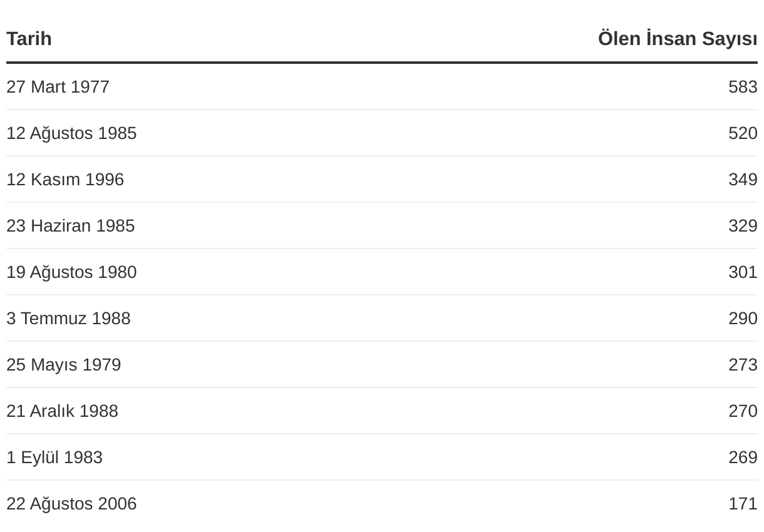Select the 21 Aralık 1988 date cell
The image size is (764, 532).
click(x=62, y=411)
